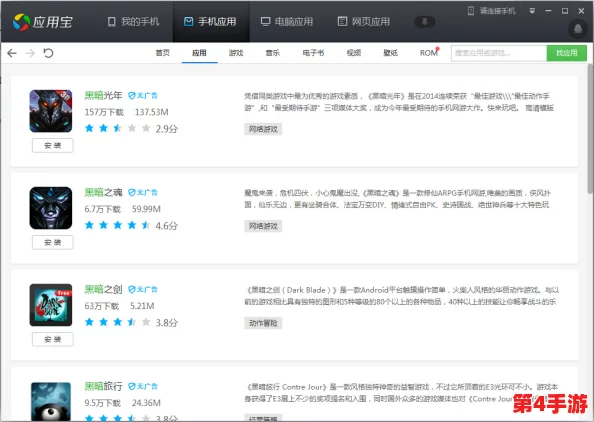Click the star rating of 黑暗之魂

pyautogui.click(x=117, y=225)
